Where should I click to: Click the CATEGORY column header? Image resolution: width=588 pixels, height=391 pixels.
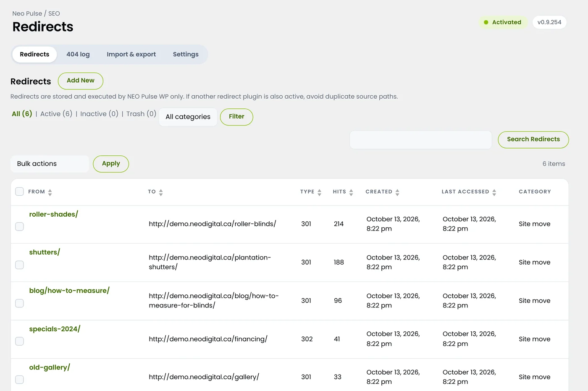pos(535,192)
